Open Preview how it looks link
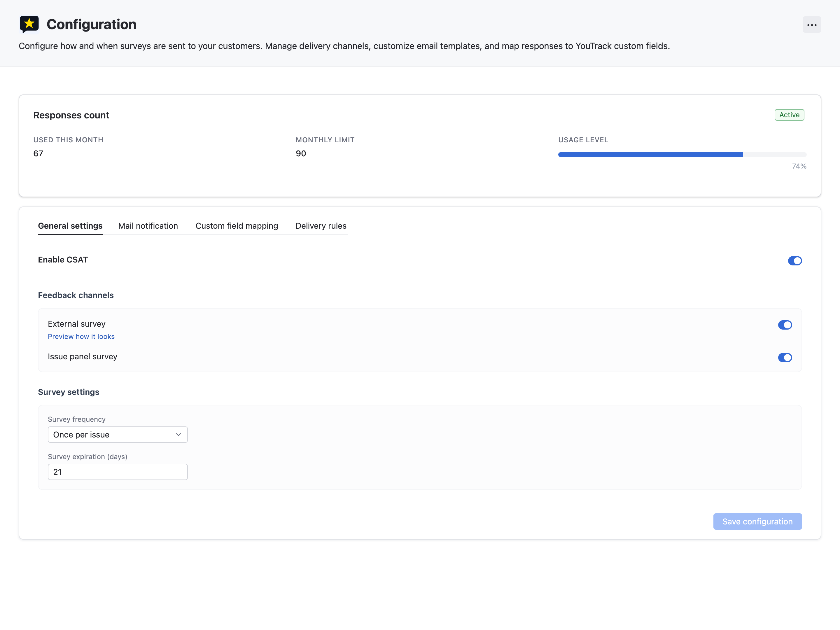The image size is (840, 630). pyautogui.click(x=81, y=337)
